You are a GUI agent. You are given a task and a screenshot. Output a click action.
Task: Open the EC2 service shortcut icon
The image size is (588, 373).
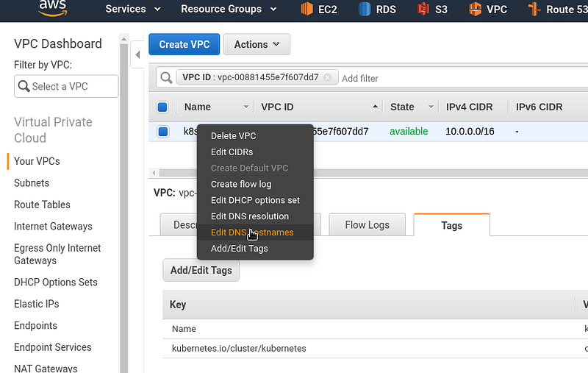point(306,9)
